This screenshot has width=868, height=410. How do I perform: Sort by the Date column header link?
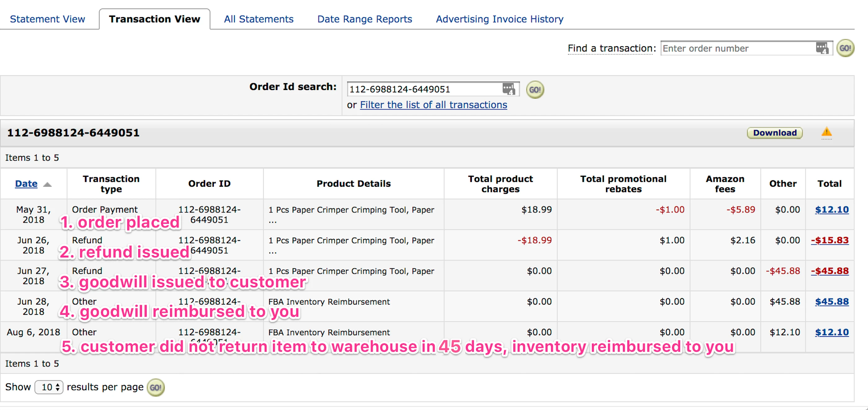[x=26, y=183]
